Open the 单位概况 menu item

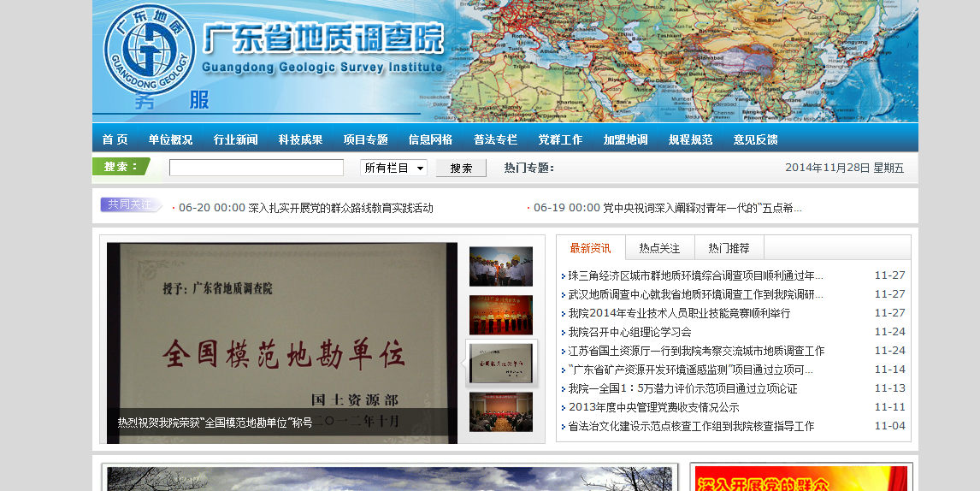coord(171,139)
